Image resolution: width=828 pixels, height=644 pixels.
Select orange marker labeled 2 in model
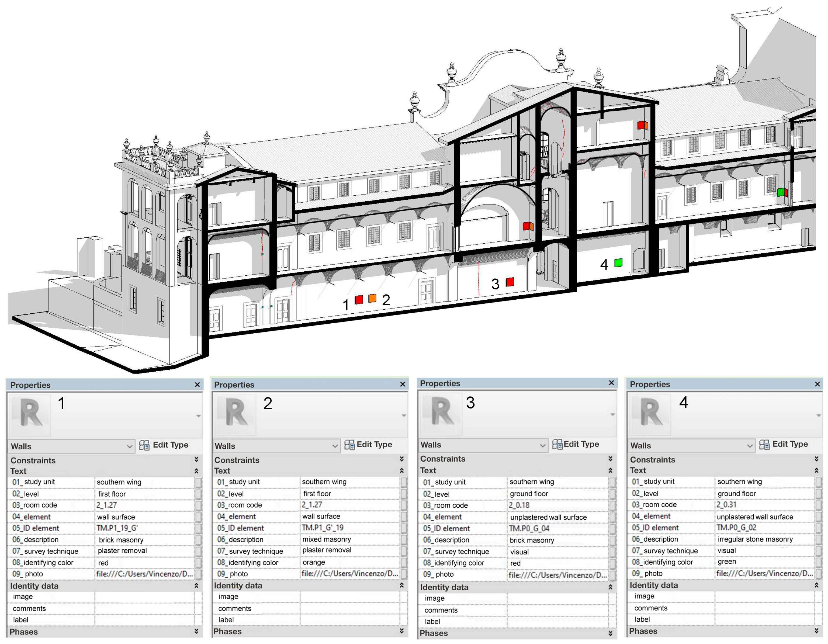point(372,298)
